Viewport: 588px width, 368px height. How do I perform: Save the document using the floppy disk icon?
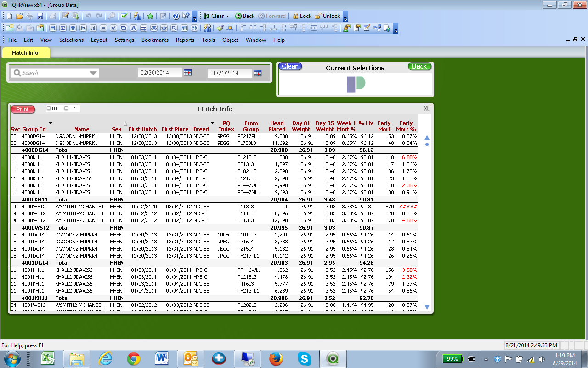(40, 16)
